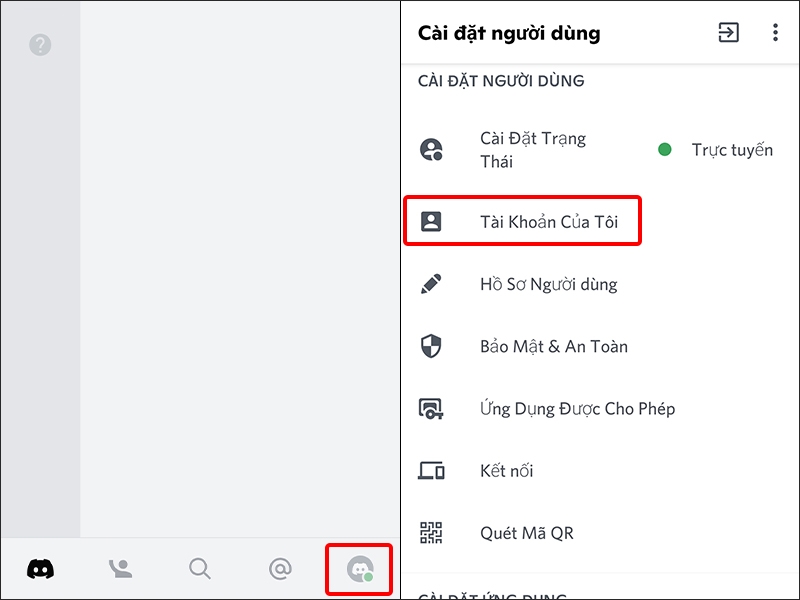The height and width of the screenshot is (600, 800).
Task: Tap the Mentions @ icon
Action: pos(279,568)
